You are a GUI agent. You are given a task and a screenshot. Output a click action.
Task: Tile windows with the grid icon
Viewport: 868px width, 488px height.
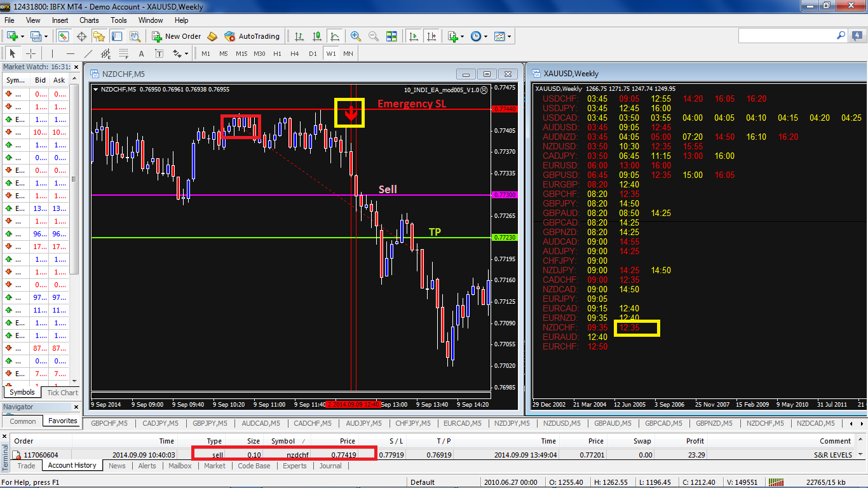391,36
